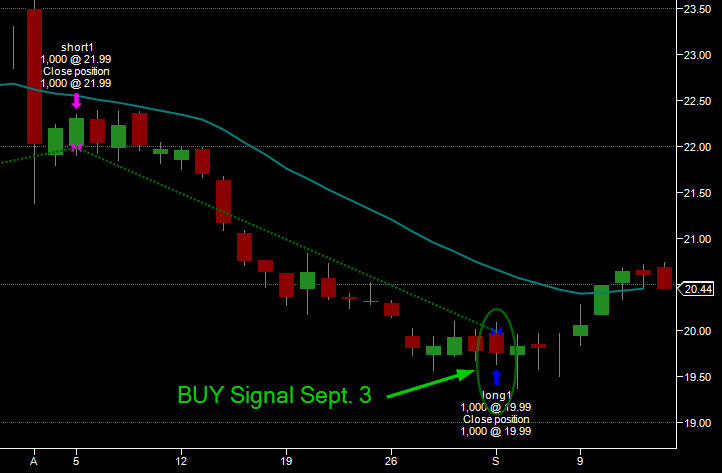The height and width of the screenshot is (473, 722).
Task: Click the tall red candlestick above the A label
Action: tap(35, 76)
